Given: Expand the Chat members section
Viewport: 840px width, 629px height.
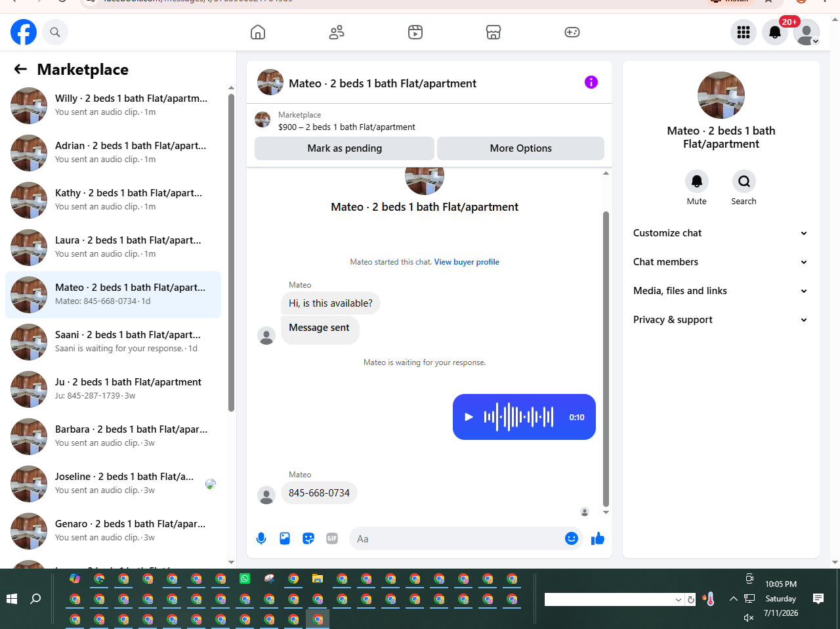Looking at the screenshot, I should 721,262.
